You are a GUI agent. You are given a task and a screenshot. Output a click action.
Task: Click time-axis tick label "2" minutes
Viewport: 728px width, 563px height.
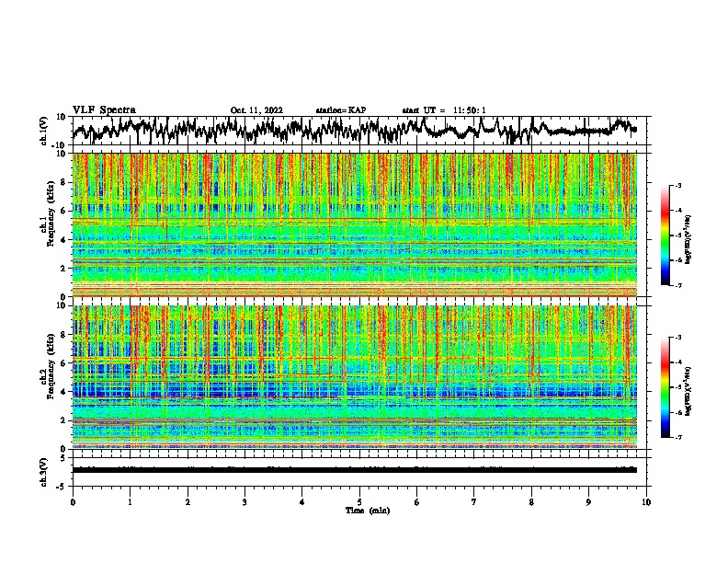[x=188, y=502]
